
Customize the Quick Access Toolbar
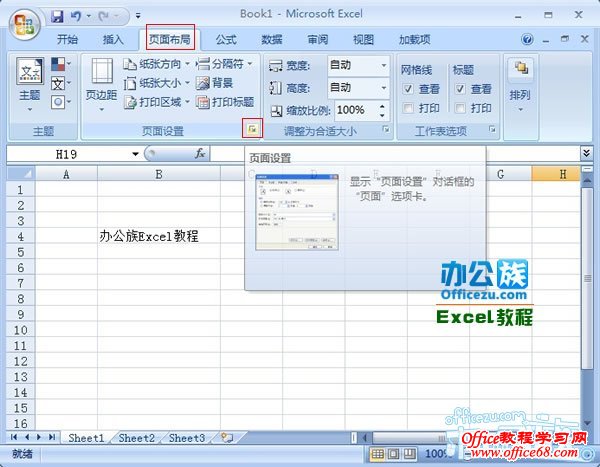point(138,16)
